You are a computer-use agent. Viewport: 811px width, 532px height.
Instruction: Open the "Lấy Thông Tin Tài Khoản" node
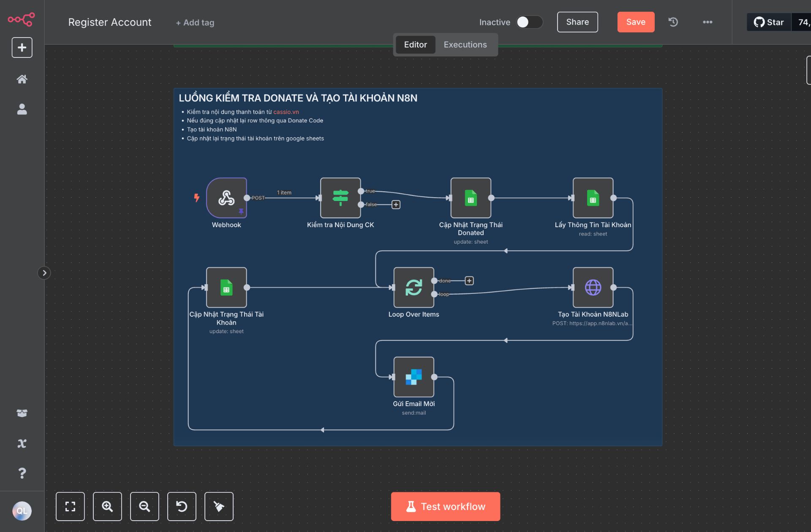tap(593, 198)
